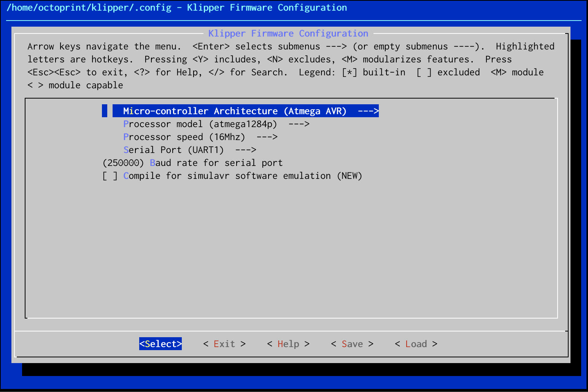Load a saved configuration file

point(416,344)
